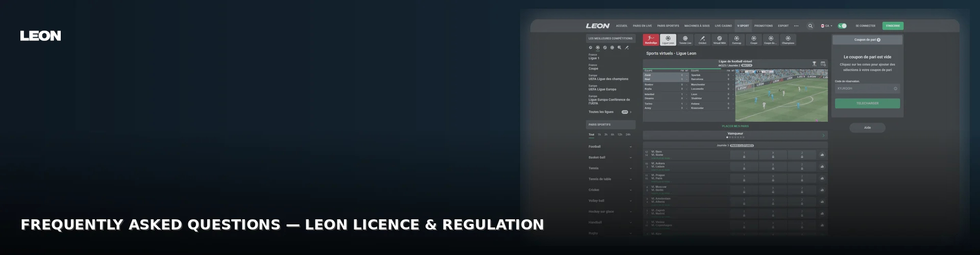The width and height of the screenshot is (980, 255).
Task: Open the more options dots in navbar
Action: 796,26
